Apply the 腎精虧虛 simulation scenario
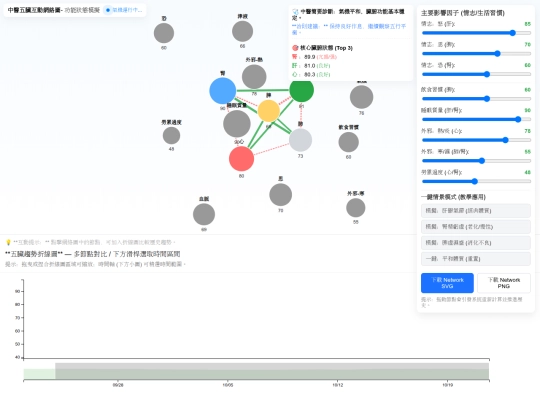The image size is (540, 405). [x=476, y=227]
